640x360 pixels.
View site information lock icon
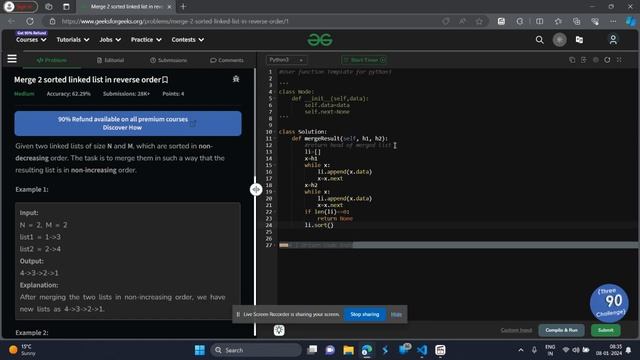[x=53, y=21]
